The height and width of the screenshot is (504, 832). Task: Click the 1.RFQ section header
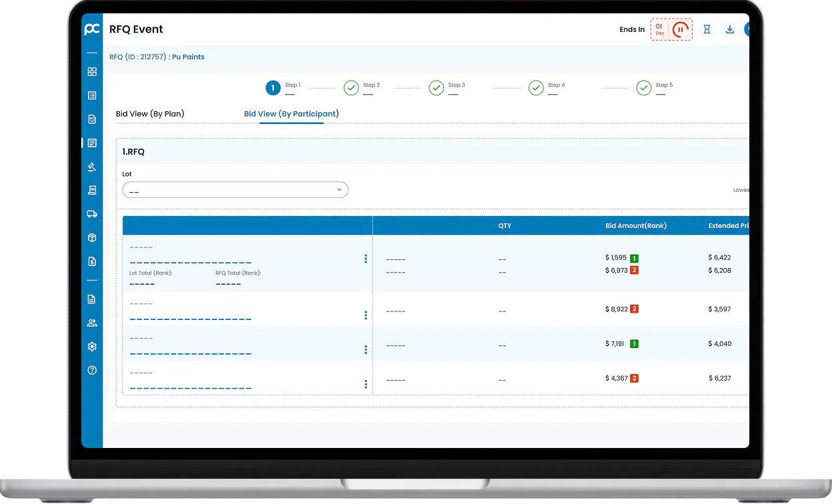point(133,152)
